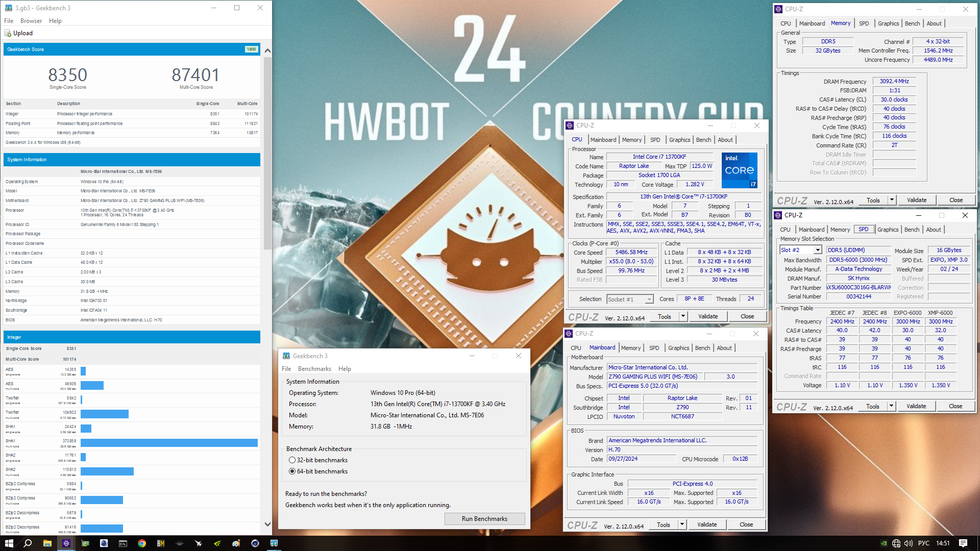980x551 pixels.
Task: Click Validate in CPU-Z CPU window
Action: [x=708, y=316]
